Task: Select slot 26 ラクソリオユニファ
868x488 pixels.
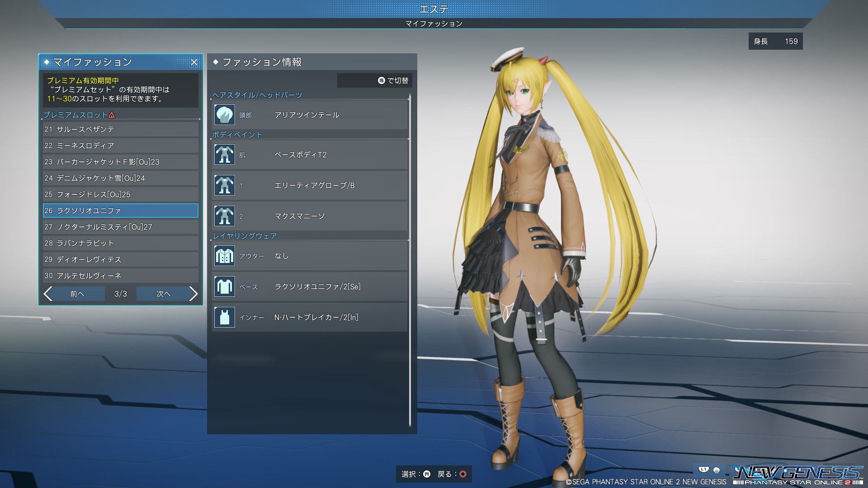Action: click(121, 211)
